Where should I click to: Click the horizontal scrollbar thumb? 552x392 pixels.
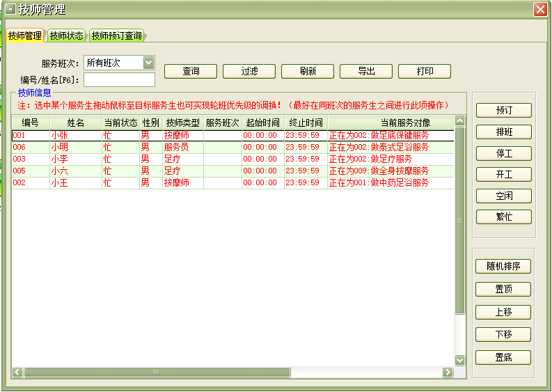157,372
